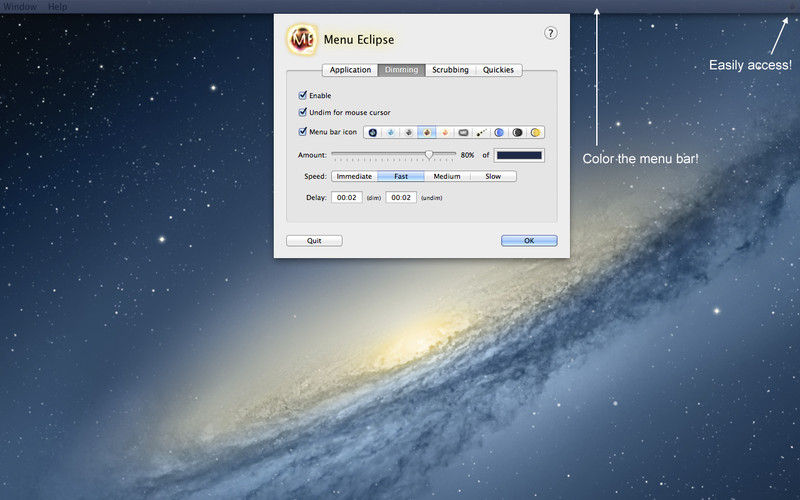Switch to the Application tab
The height and width of the screenshot is (500, 800).
pyautogui.click(x=350, y=70)
